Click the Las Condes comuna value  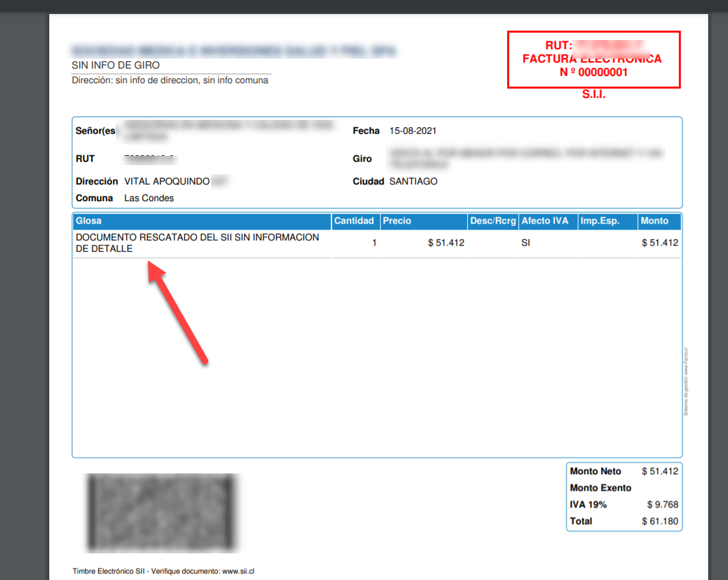coord(149,198)
